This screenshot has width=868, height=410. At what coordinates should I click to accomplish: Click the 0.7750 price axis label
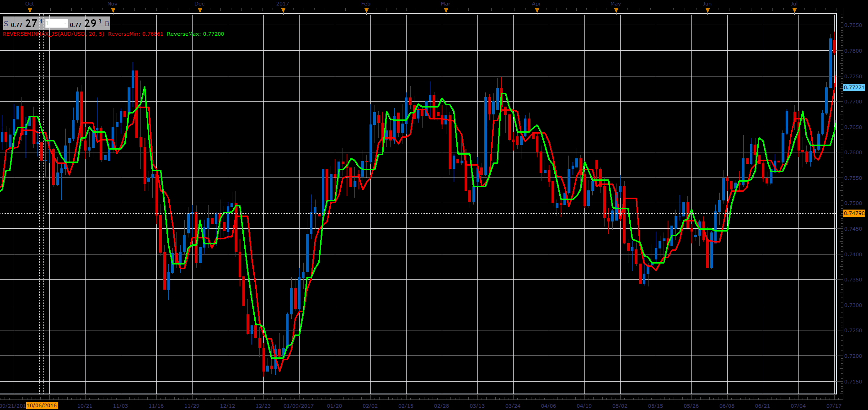click(x=853, y=76)
